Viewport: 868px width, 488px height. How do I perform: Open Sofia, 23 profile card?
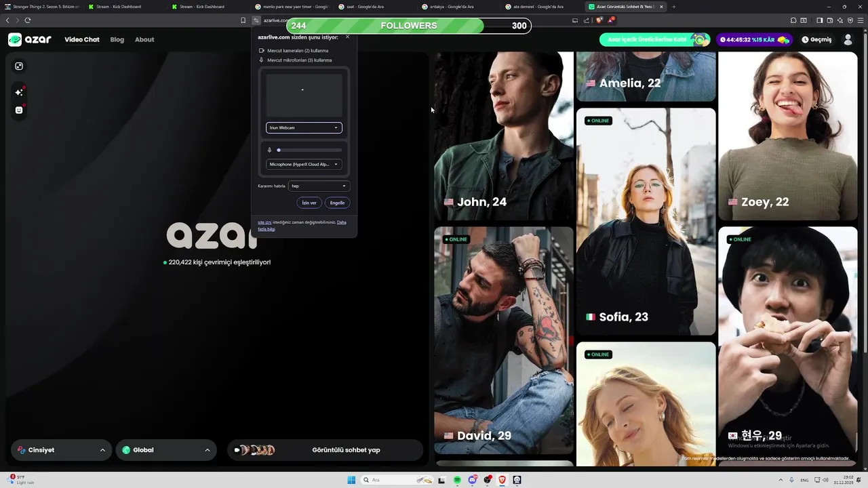click(646, 222)
